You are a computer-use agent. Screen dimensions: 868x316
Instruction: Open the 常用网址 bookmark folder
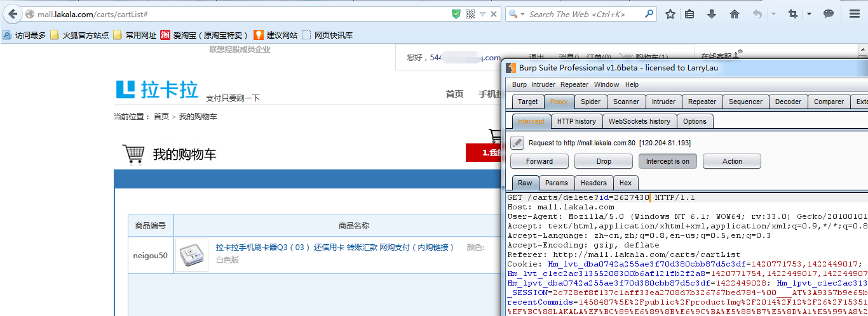(135, 36)
